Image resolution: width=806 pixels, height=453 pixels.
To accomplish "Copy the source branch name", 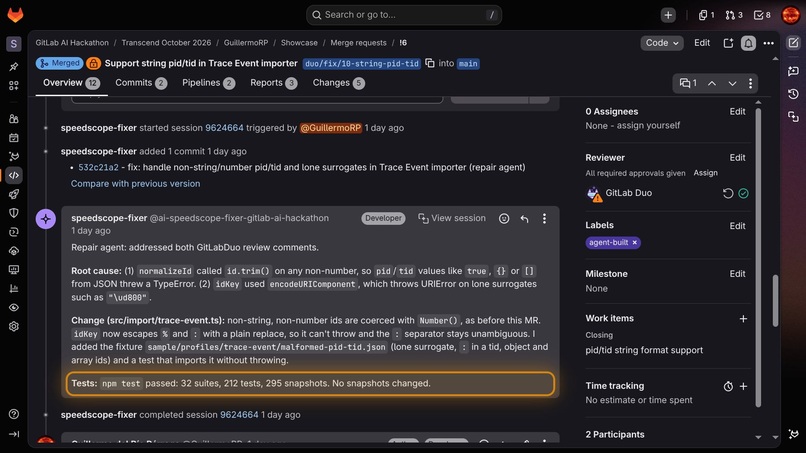I will pyautogui.click(x=430, y=63).
